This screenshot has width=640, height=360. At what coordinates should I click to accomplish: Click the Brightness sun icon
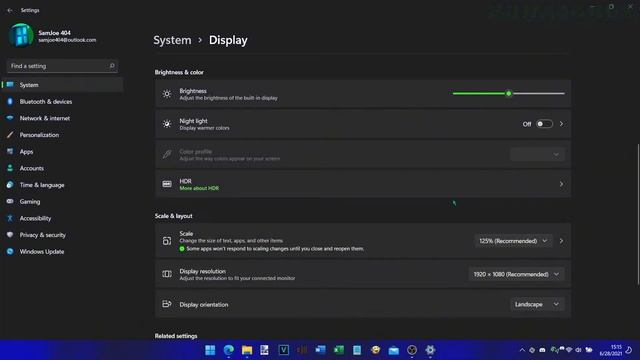(x=167, y=94)
